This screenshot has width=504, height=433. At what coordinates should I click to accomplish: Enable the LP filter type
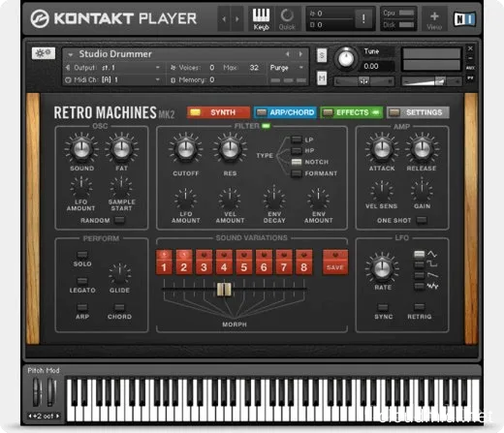coord(297,139)
